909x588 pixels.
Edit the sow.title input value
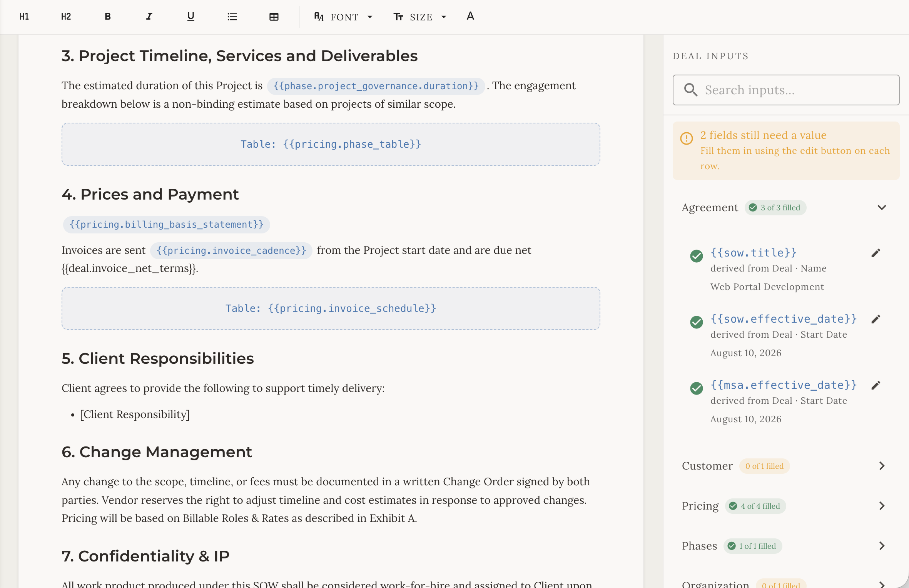coord(876,253)
